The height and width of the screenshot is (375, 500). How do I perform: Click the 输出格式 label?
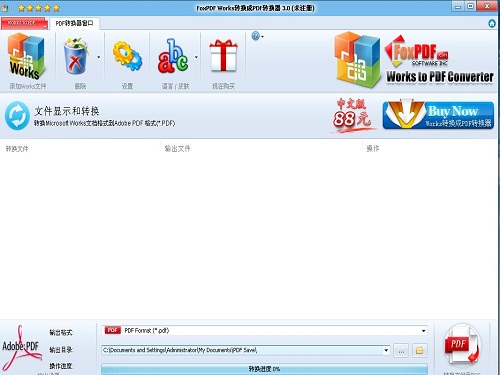61,332
